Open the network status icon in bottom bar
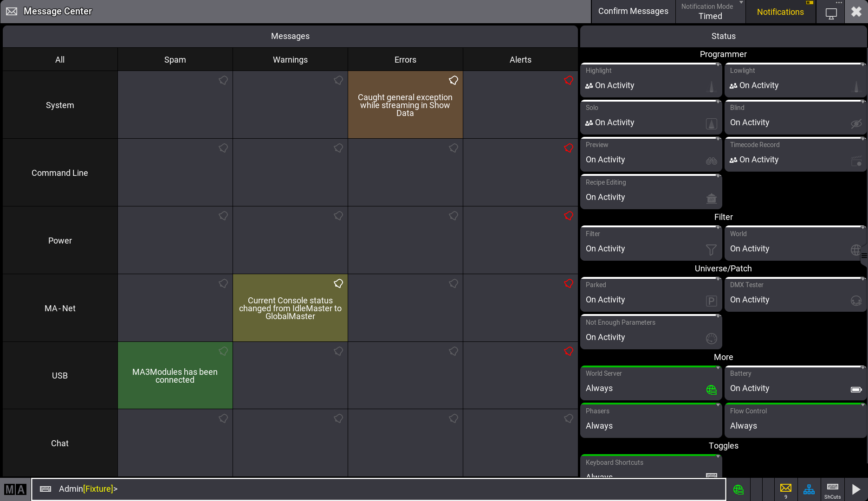The image size is (868, 501). tap(809, 489)
